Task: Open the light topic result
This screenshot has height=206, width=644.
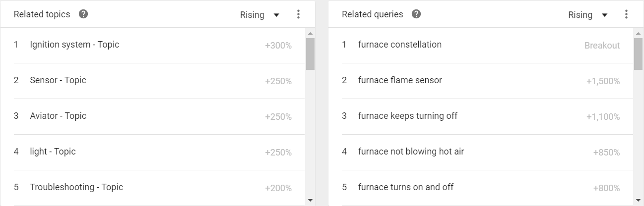Action: click(x=53, y=152)
